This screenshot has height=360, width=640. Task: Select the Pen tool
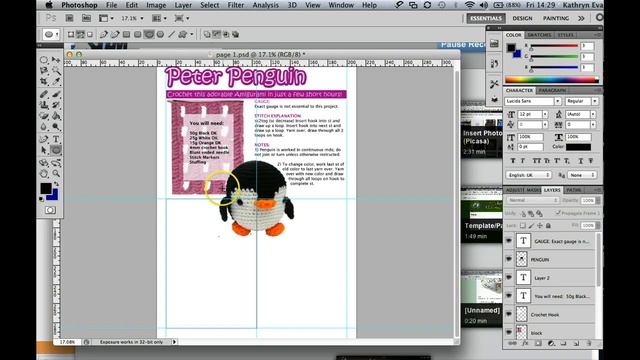[44, 139]
